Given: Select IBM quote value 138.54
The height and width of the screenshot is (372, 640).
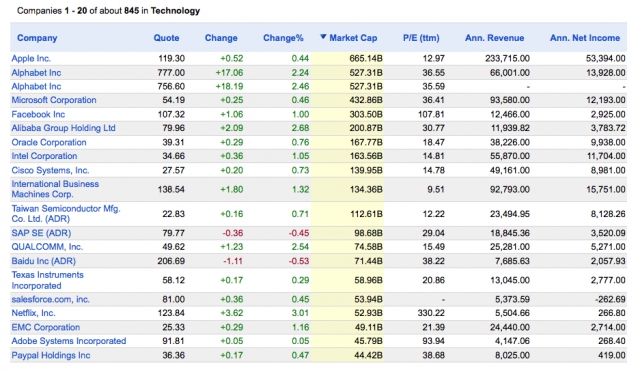Looking at the screenshot, I should [x=171, y=189].
